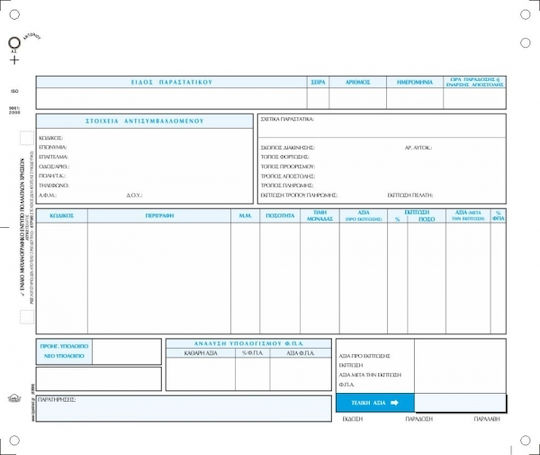Click the ΚΑΘΑΡΗ ΑΞΙΑ column header

pos(201,353)
